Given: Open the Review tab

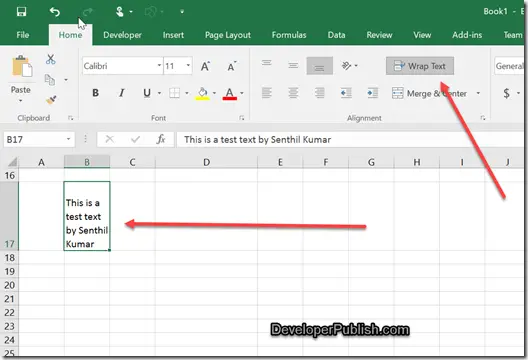Looking at the screenshot, I should (379, 35).
